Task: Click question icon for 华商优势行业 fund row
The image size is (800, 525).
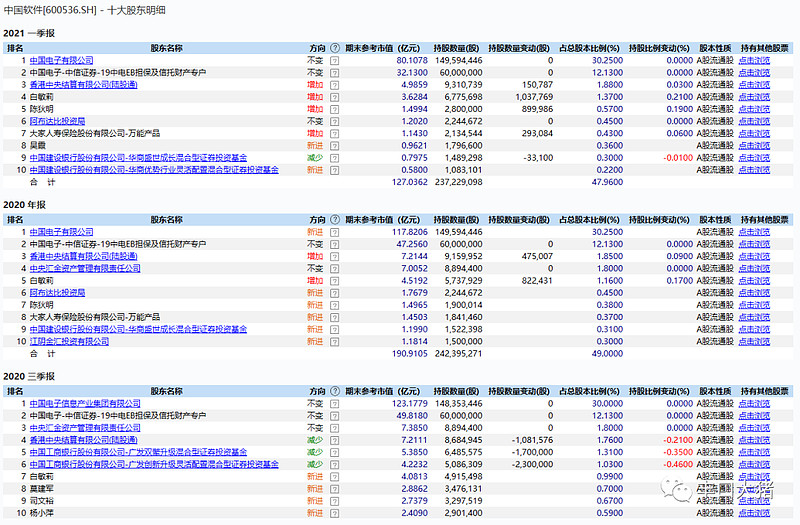Action: pyautogui.click(x=334, y=170)
